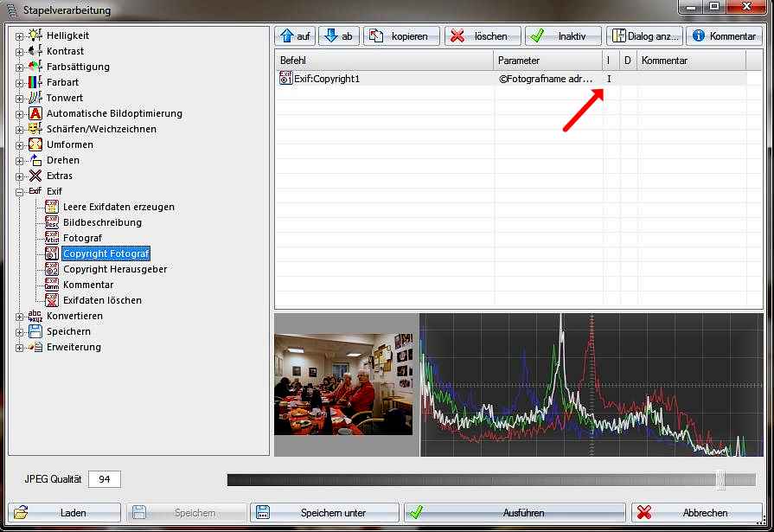Viewport: 774px width, 532px height.
Task: Click the Drehen rotate icon
Action: [35, 160]
